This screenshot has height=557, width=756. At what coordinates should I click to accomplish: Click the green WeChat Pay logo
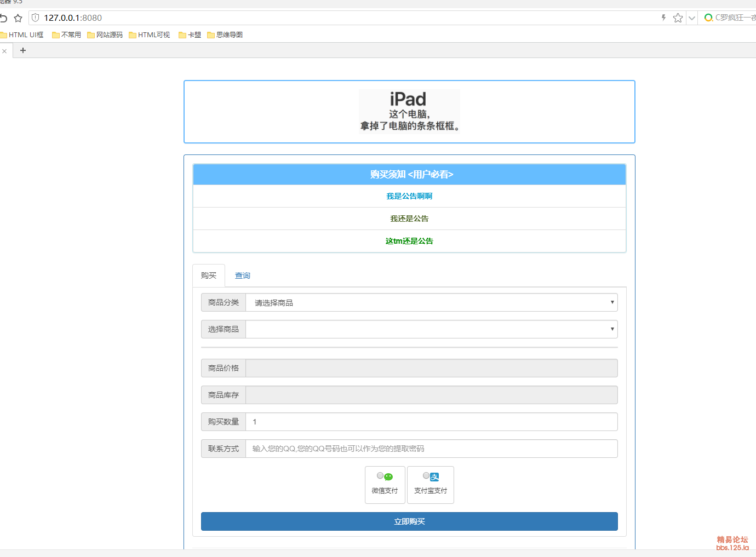point(388,476)
